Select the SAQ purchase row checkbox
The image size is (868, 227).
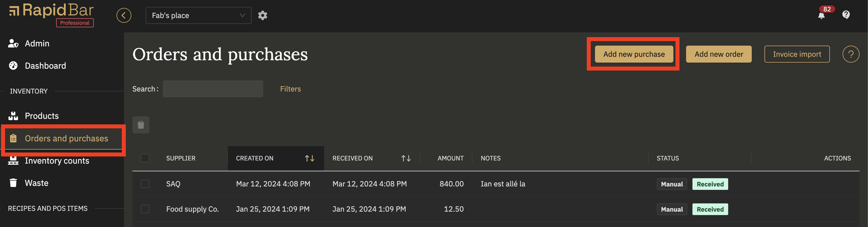point(145,184)
